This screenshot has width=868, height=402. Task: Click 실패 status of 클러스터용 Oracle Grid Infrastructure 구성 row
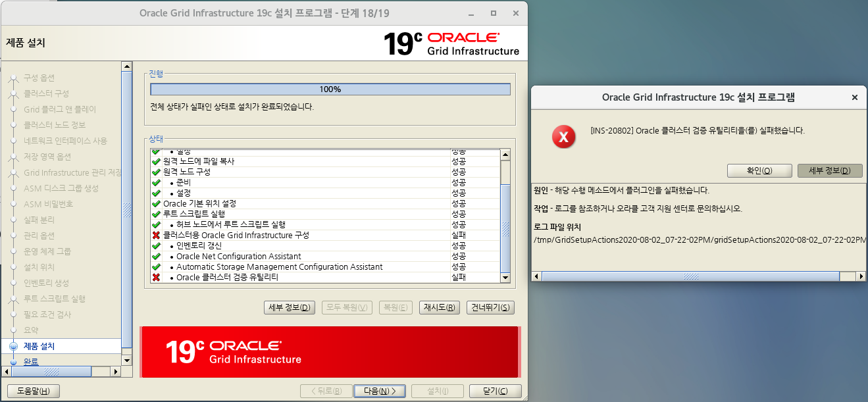click(459, 235)
